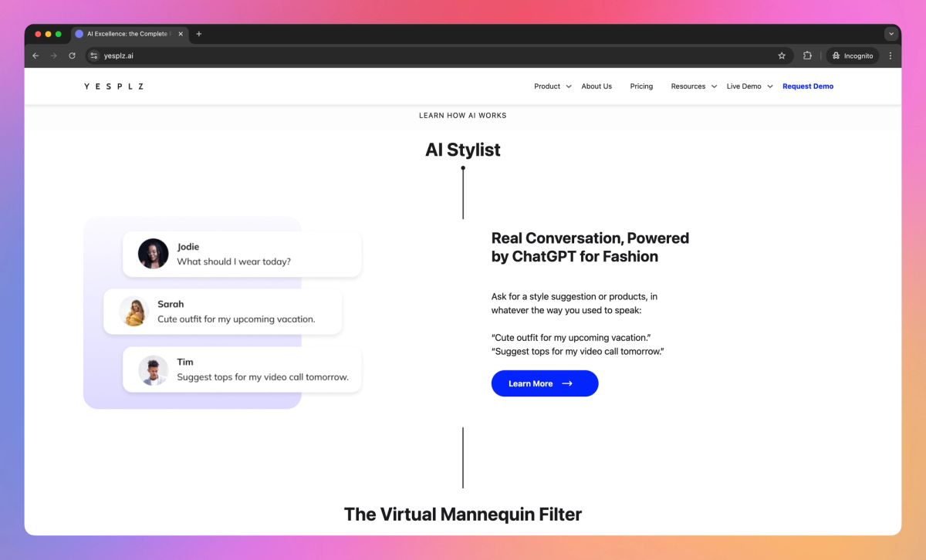926x560 pixels.
Task: Click "LEARN HOW AI WORKS" label
Action: 463,116
